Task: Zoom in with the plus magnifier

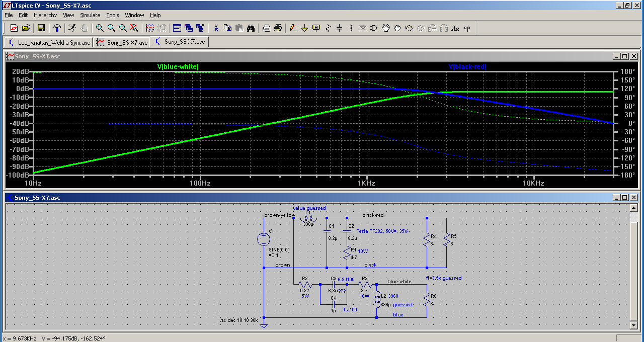Action: 100,28
